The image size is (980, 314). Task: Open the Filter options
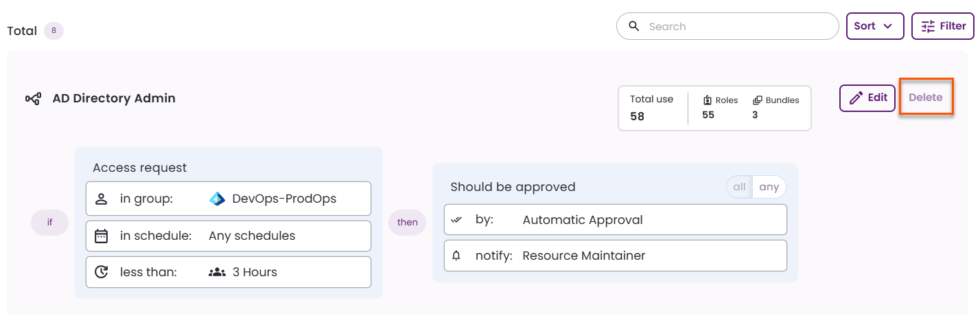coord(942,26)
